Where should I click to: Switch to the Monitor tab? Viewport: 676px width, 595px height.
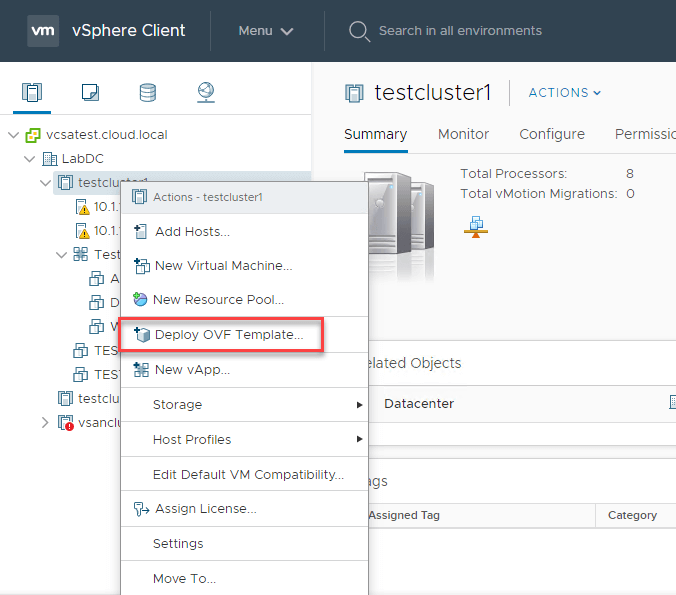463,134
